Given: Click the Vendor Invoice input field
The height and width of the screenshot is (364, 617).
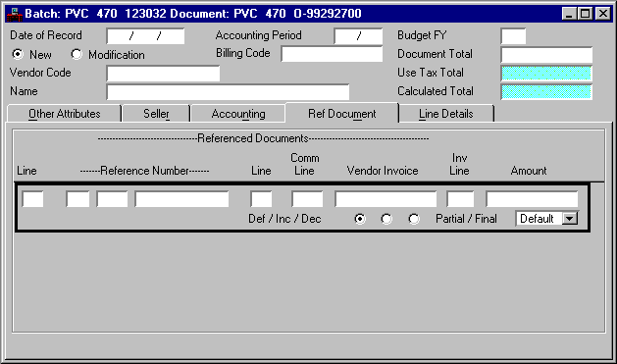Looking at the screenshot, I should coord(386,199).
